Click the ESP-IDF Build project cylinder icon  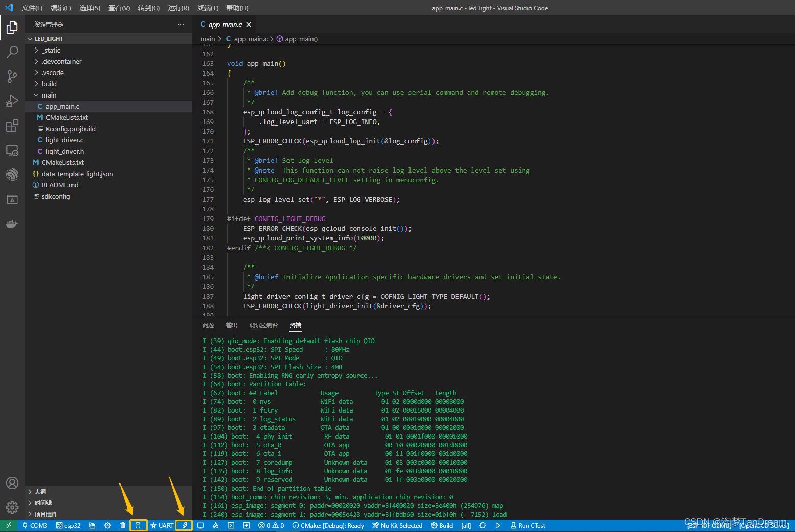pyautogui.click(x=138, y=525)
